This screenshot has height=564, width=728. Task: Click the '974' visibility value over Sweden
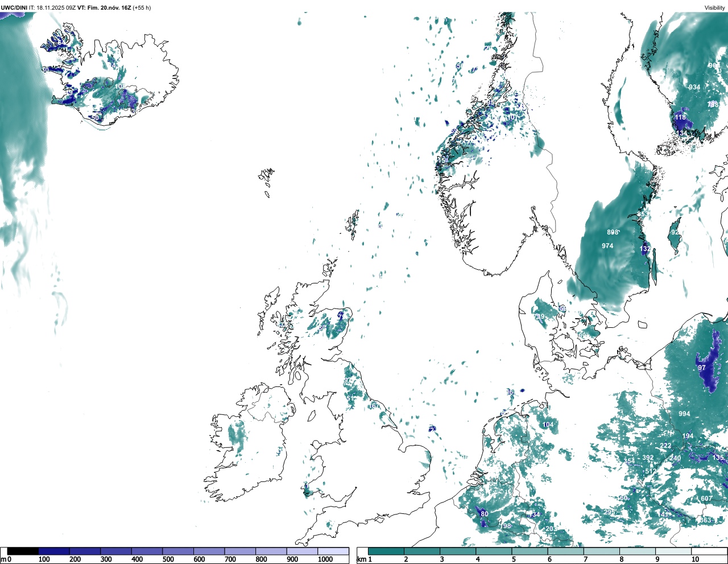607,246
